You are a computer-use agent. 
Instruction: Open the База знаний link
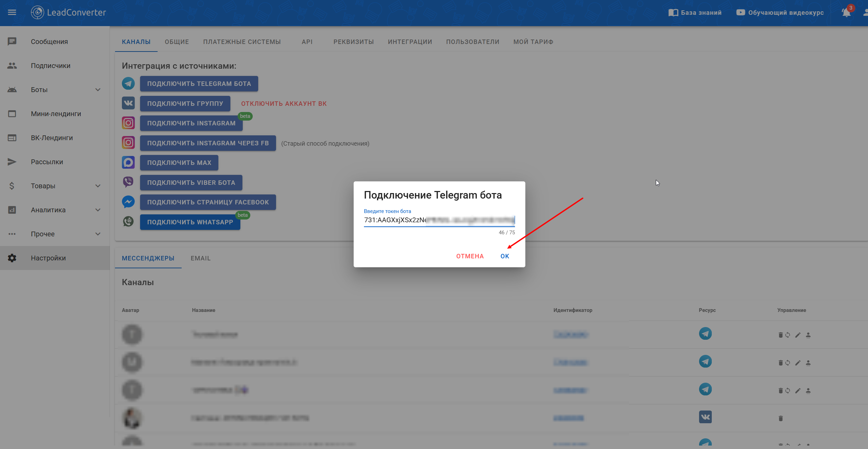[x=695, y=13]
